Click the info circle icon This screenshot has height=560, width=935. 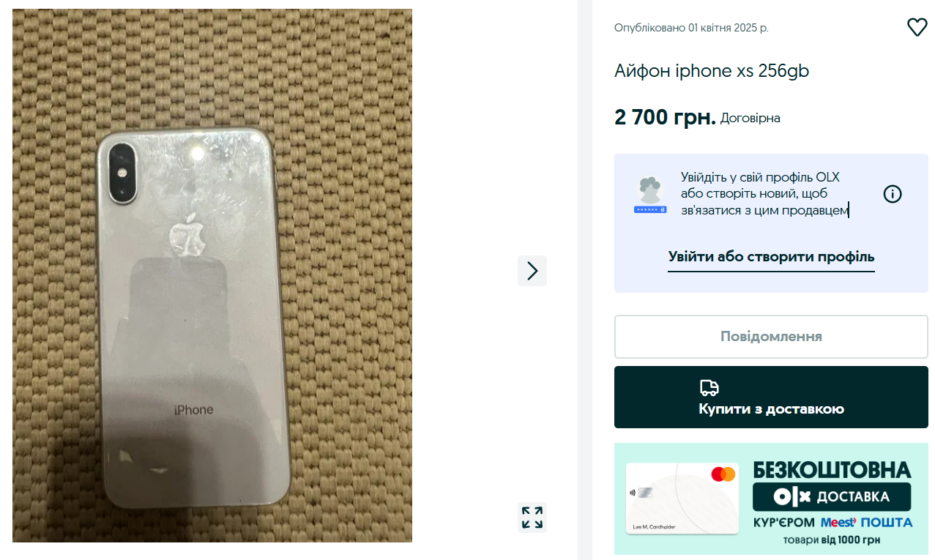point(893,194)
